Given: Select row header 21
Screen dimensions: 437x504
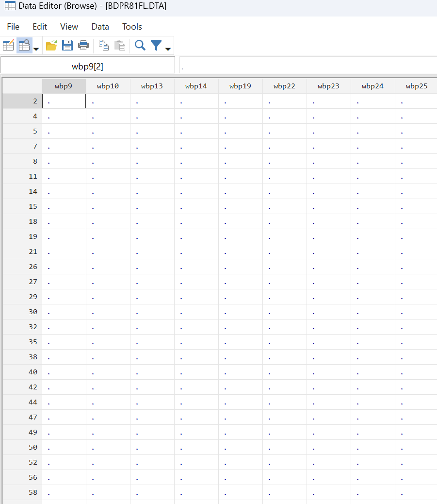Looking at the screenshot, I should tap(22, 252).
